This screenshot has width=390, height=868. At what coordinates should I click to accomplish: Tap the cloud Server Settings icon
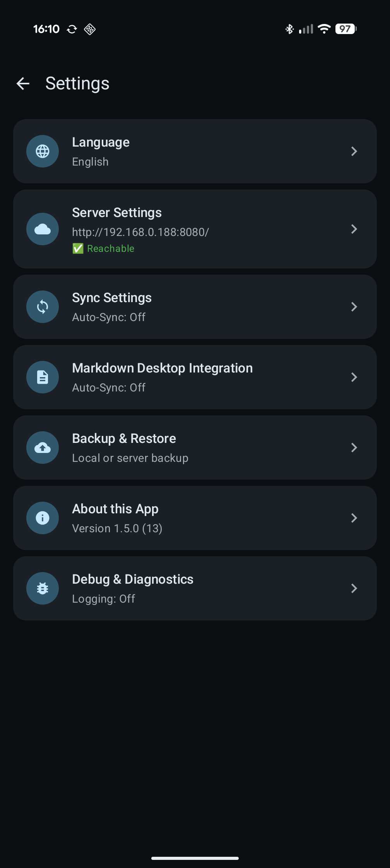click(43, 229)
